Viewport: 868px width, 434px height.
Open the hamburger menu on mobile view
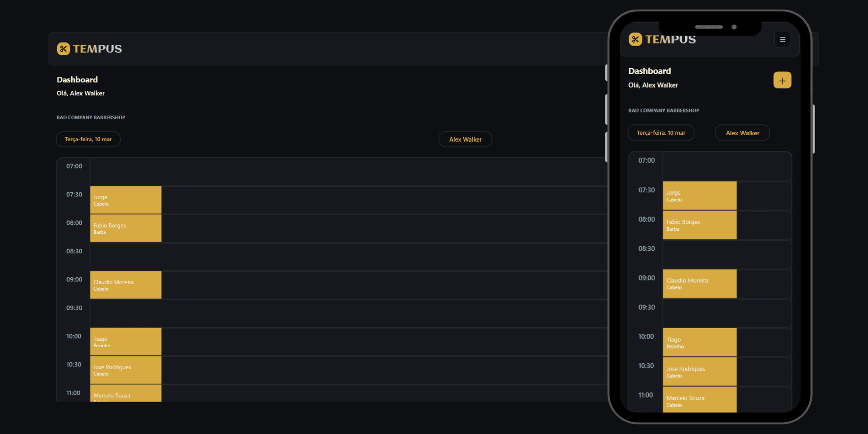pos(783,39)
